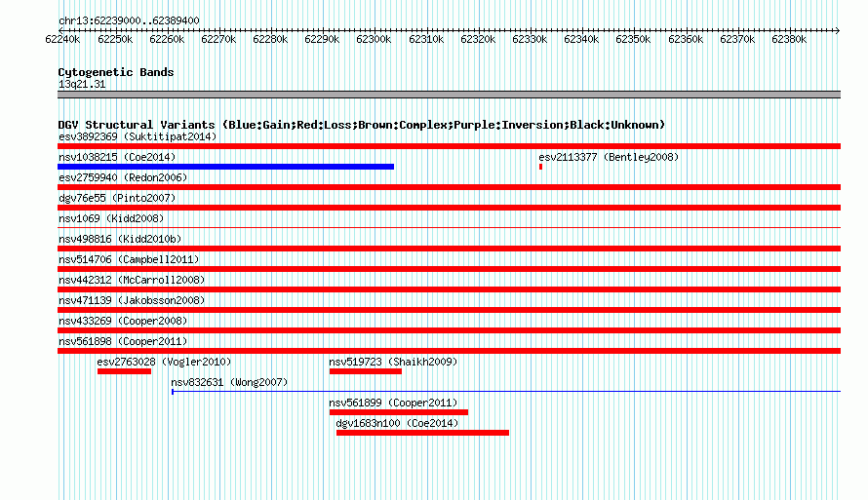The height and width of the screenshot is (500, 868).
Task: Click the 62240k ruler tick label
Action: [x=62, y=39]
